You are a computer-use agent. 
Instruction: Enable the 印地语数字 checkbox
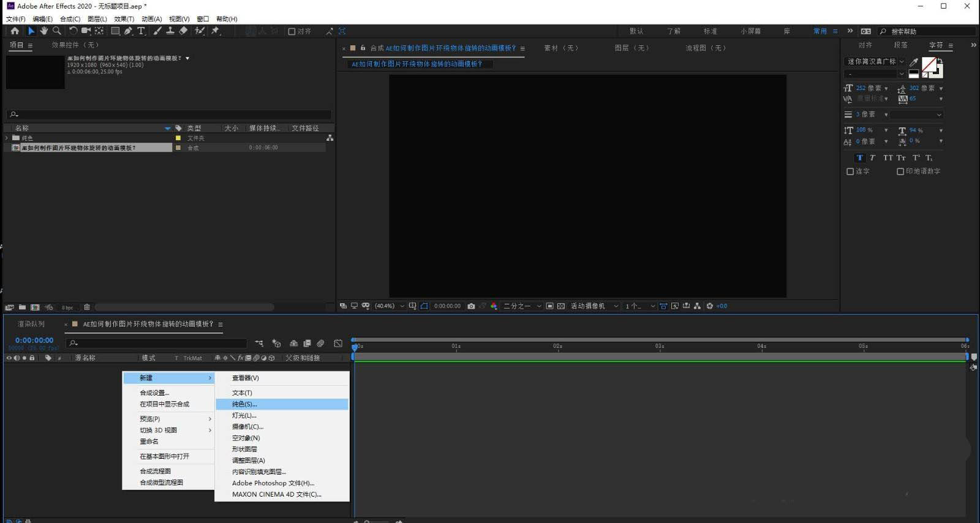point(900,171)
